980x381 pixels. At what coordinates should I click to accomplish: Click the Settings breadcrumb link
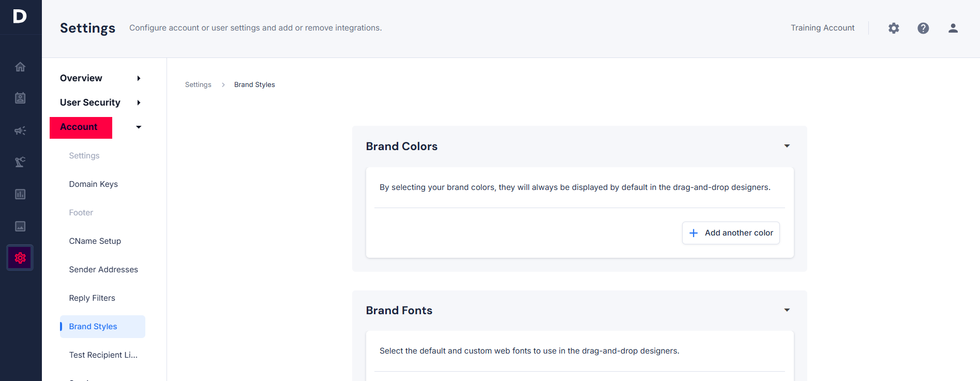pyautogui.click(x=198, y=84)
